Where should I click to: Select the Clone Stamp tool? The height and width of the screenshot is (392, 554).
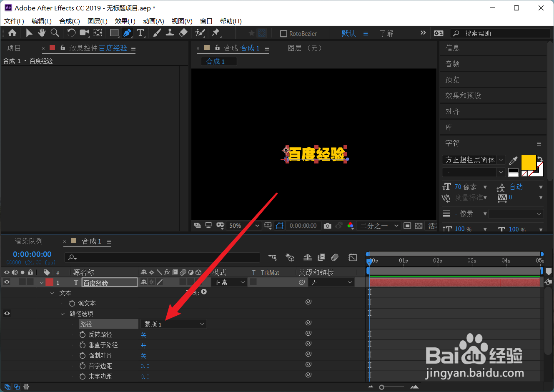pos(170,33)
